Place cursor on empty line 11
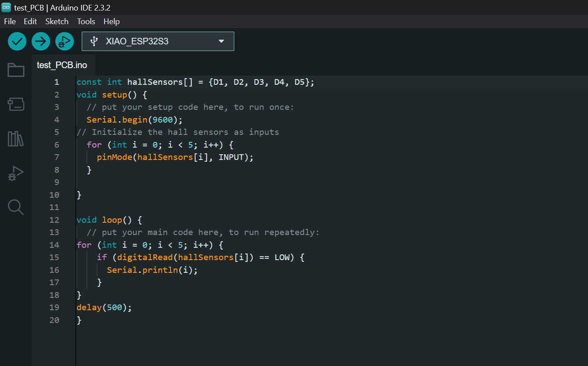Viewport: 588px width, 366px height. [x=332, y=207]
